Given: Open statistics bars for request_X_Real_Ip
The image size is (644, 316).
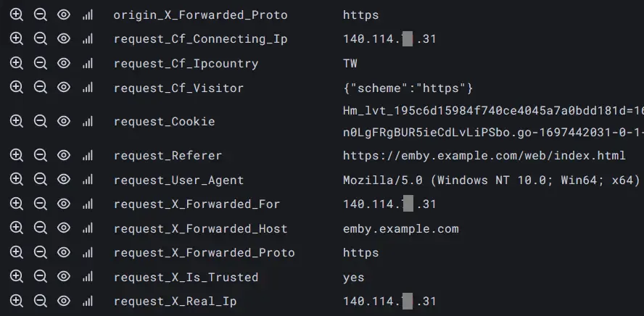Looking at the screenshot, I should tap(88, 302).
